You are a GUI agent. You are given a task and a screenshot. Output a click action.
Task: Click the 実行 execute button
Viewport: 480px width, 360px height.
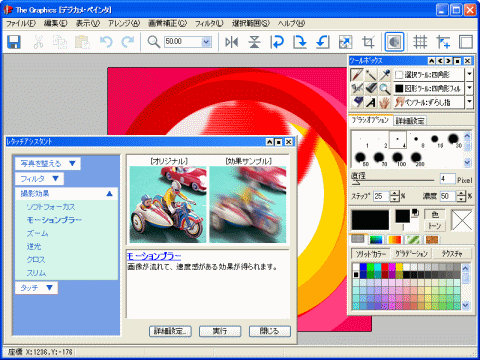(220, 331)
